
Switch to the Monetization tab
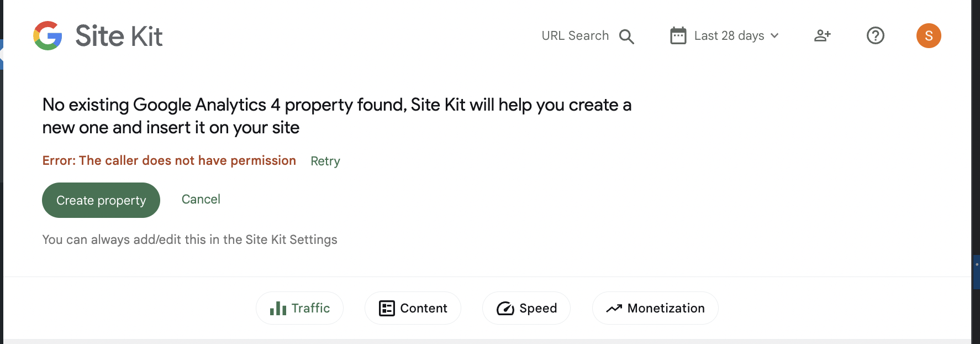pos(655,308)
